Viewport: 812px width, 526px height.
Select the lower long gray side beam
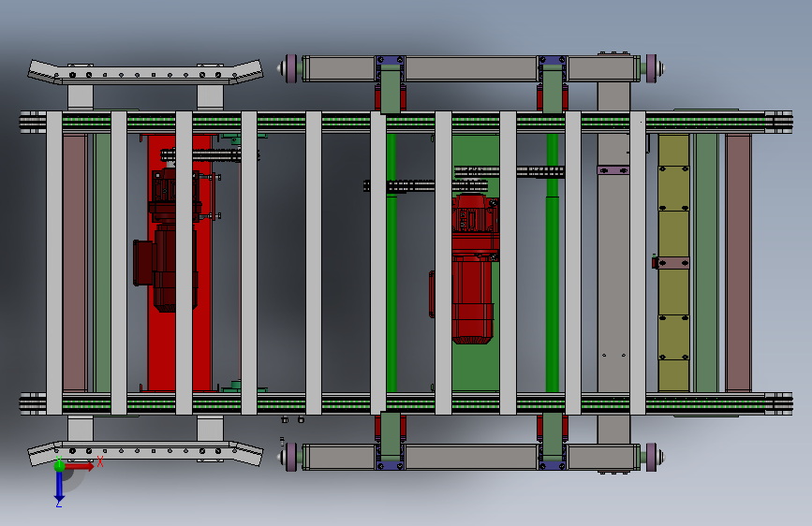[470, 457]
